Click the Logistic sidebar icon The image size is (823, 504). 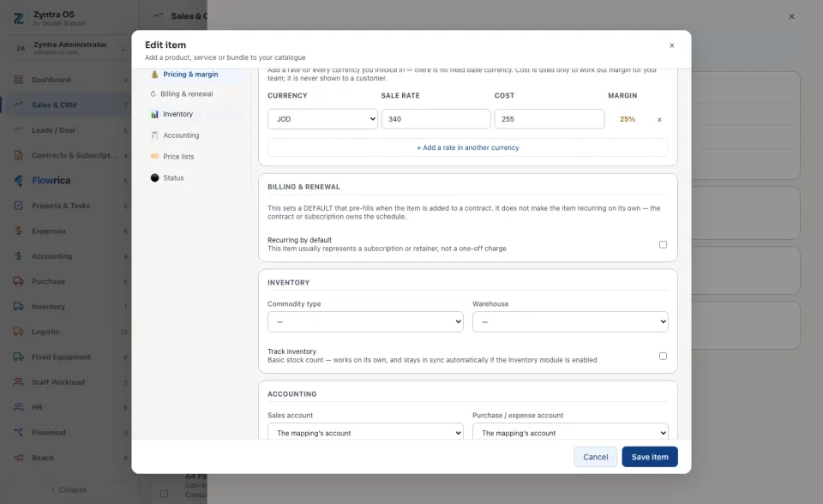pyautogui.click(x=18, y=331)
